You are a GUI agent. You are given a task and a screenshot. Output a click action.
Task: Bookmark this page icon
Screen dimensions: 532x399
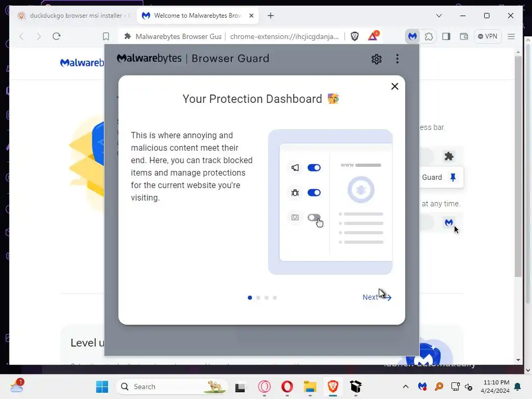coord(106,36)
